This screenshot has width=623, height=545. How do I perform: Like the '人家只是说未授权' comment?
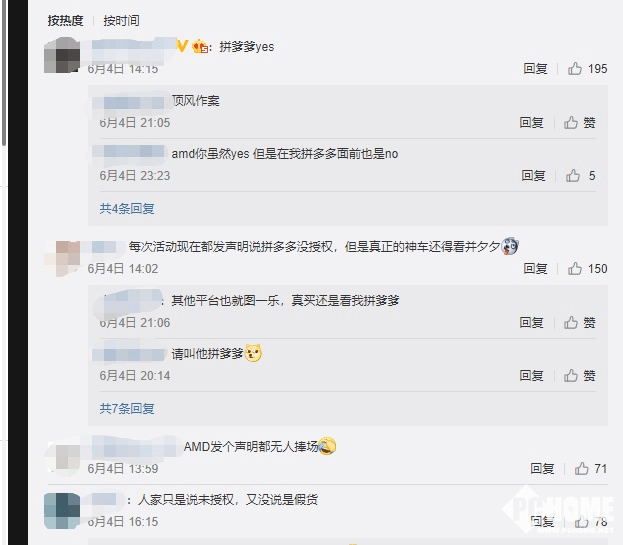tap(581, 522)
